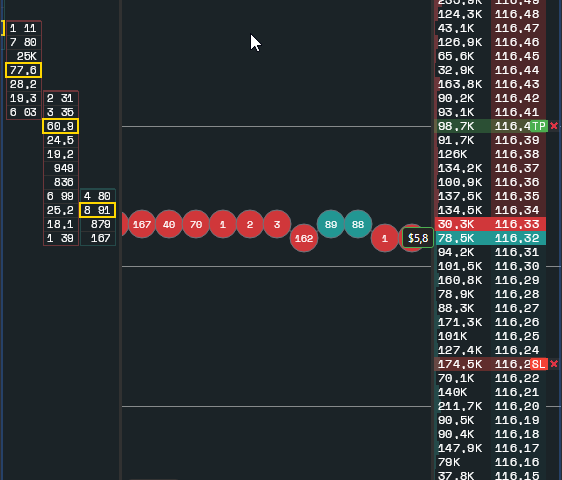Screen dimensions: 562x480
Task: Click the red trade bubble labeled 162
Action: (x=304, y=238)
